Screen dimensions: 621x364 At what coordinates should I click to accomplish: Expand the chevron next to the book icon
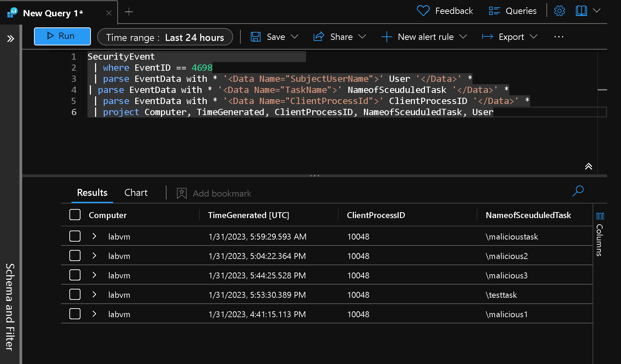597,11
